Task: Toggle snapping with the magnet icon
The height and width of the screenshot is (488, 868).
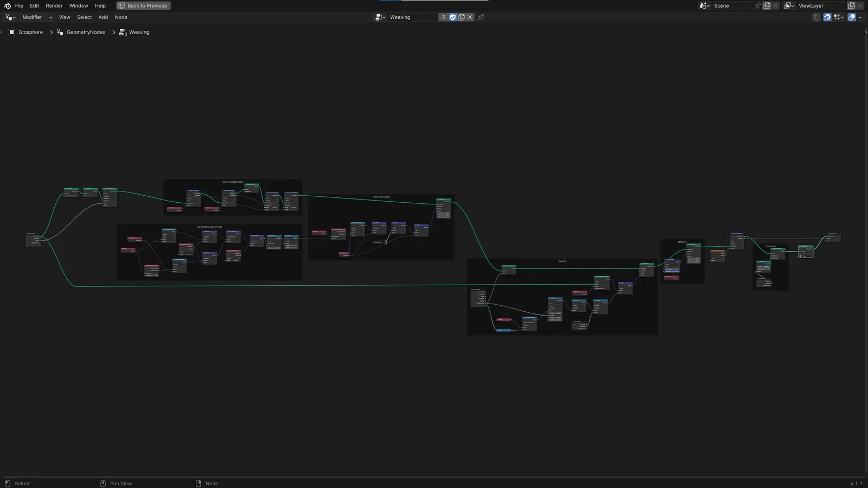Action: pyautogui.click(x=827, y=17)
